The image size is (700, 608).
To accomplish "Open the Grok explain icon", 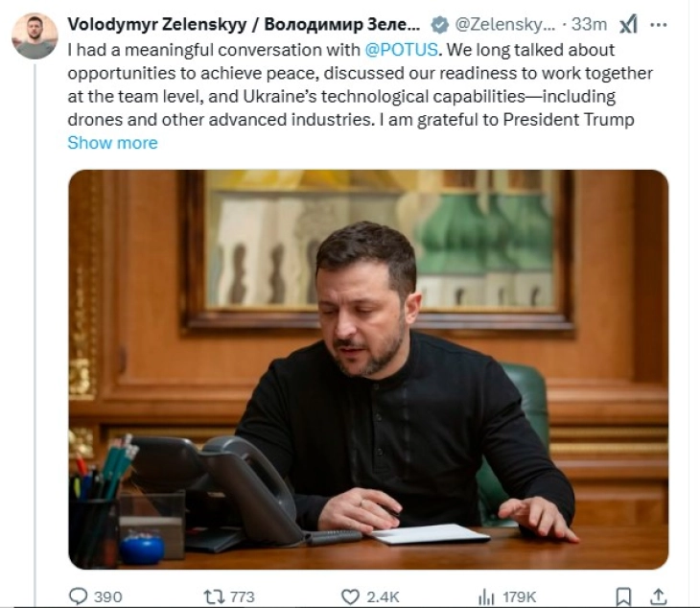I will (x=628, y=25).
